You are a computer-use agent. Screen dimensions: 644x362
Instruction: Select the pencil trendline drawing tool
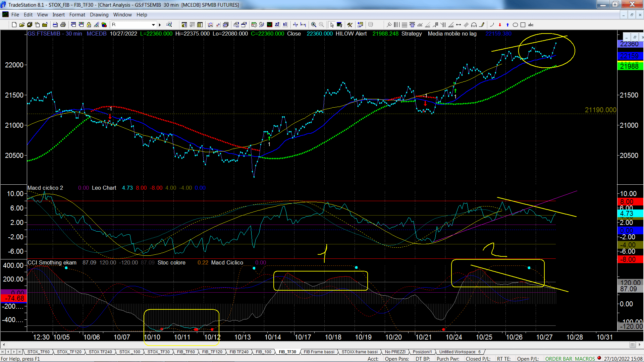482,25
